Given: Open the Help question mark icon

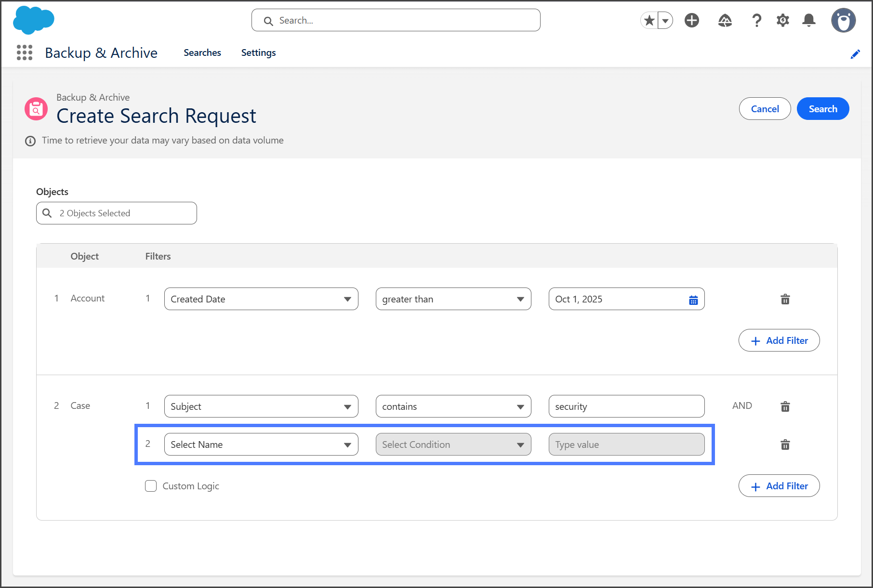Looking at the screenshot, I should 756,20.
